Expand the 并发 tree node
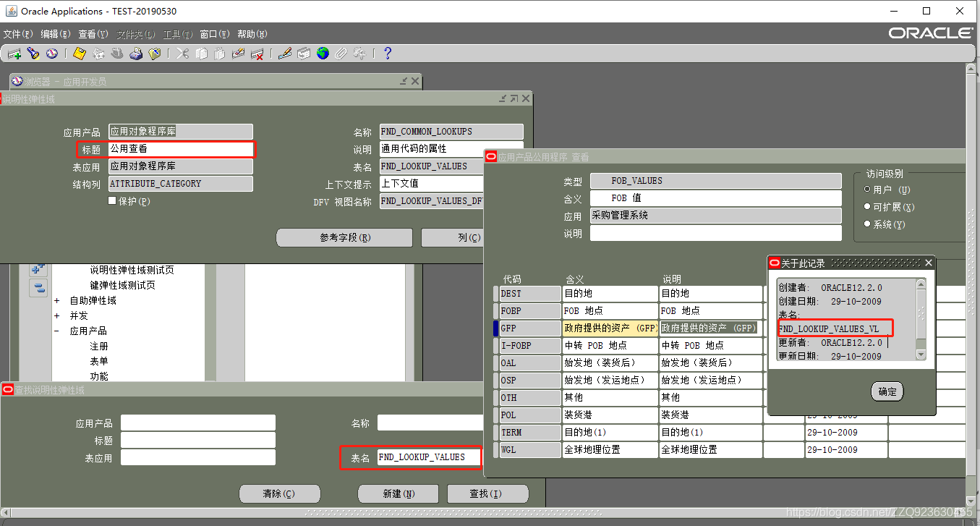Image resolution: width=980 pixels, height=526 pixels. click(57, 315)
